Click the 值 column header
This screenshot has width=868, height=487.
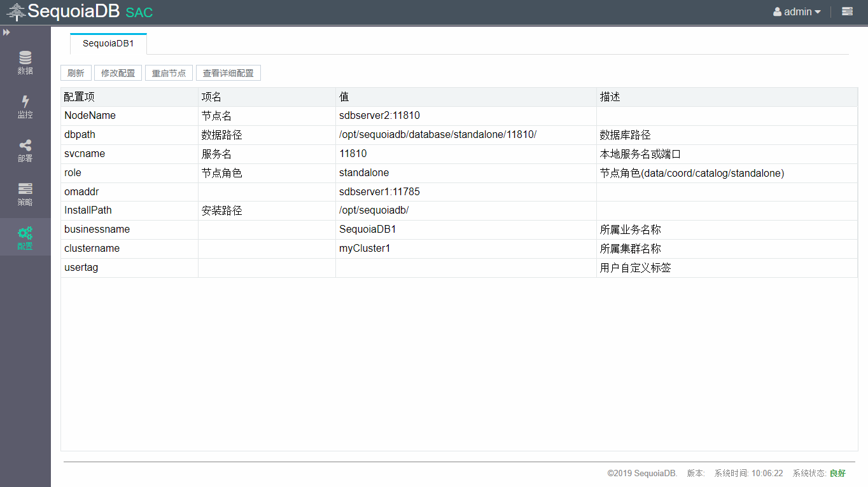(466, 97)
